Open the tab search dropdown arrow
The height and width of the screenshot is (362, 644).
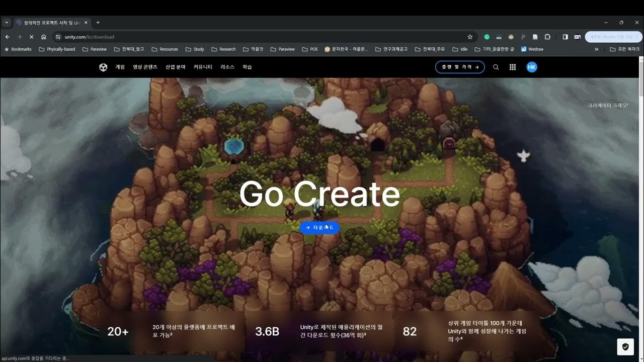point(7,23)
